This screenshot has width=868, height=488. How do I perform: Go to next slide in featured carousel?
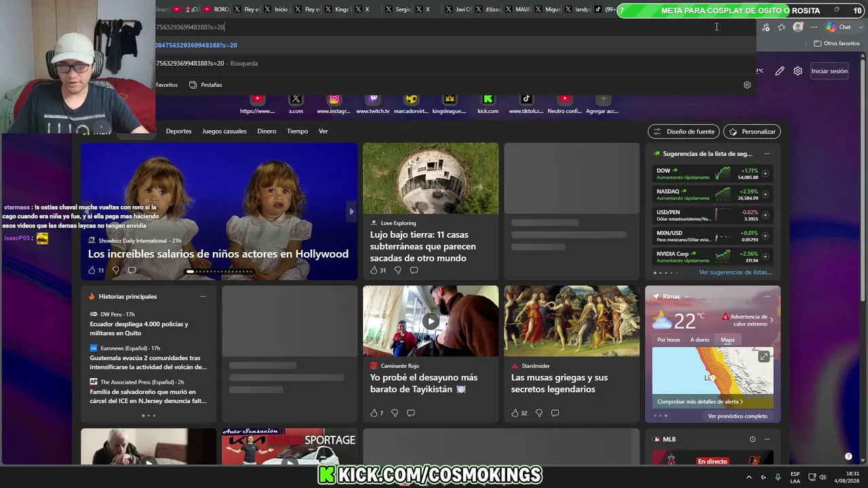coord(351,211)
